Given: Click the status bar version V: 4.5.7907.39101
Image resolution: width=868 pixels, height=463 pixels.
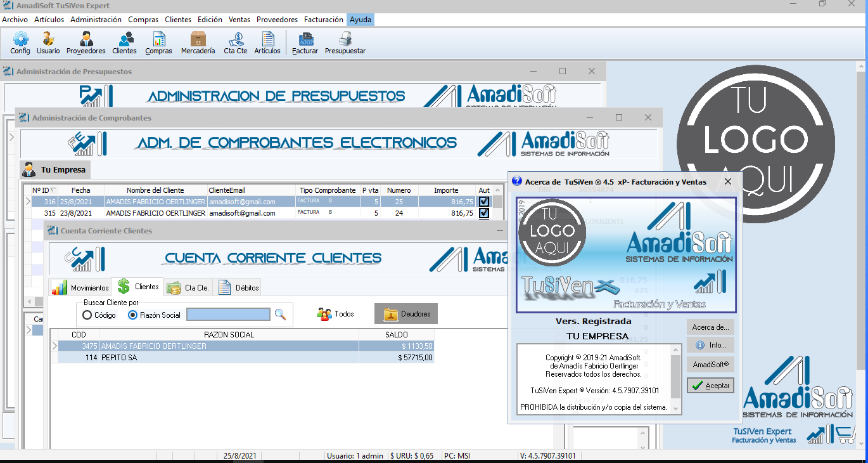Looking at the screenshot, I should point(547,455).
